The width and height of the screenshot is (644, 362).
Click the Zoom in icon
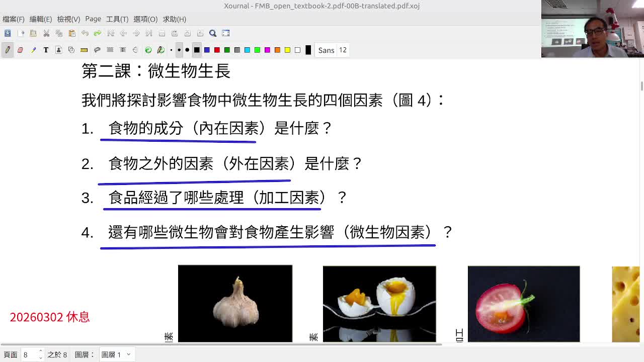187,33
